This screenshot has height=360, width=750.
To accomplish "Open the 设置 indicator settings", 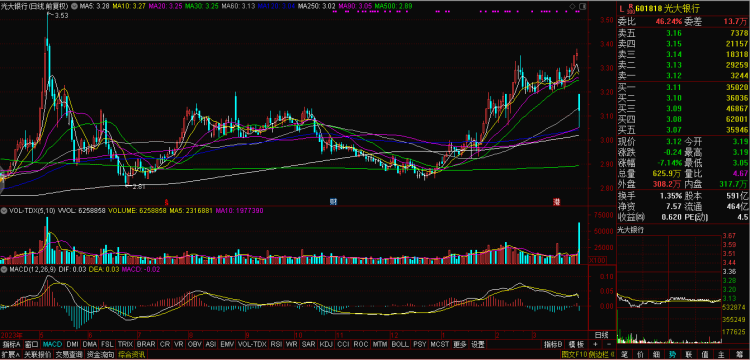I will point(477,345).
